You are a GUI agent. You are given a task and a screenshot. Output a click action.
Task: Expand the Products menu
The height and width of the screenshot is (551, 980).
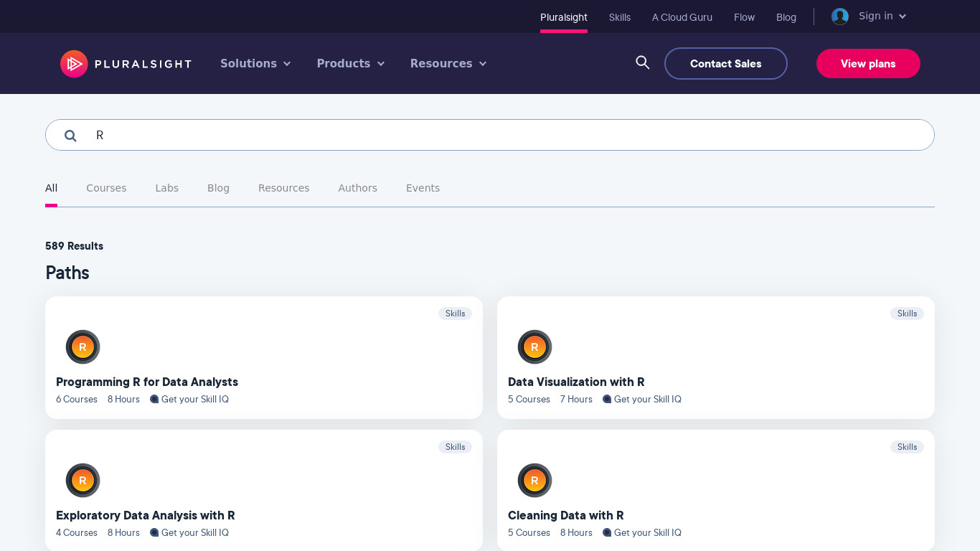(x=351, y=64)
